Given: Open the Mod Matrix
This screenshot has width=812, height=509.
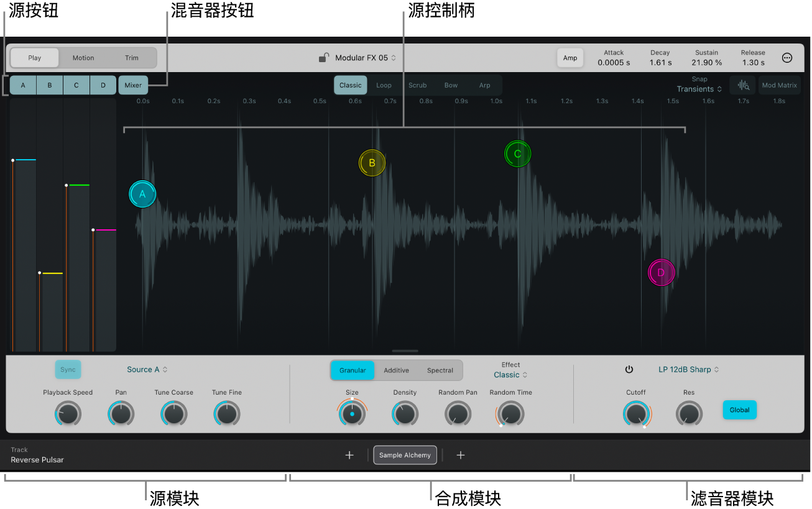Looking at the screenshot, I should tap(779, 86).
